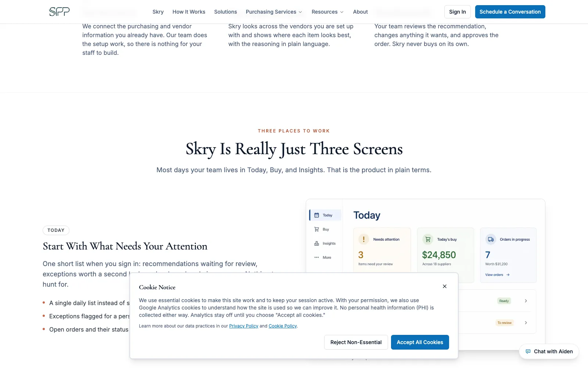Click the To review status badge

click(x=505, y=323)
